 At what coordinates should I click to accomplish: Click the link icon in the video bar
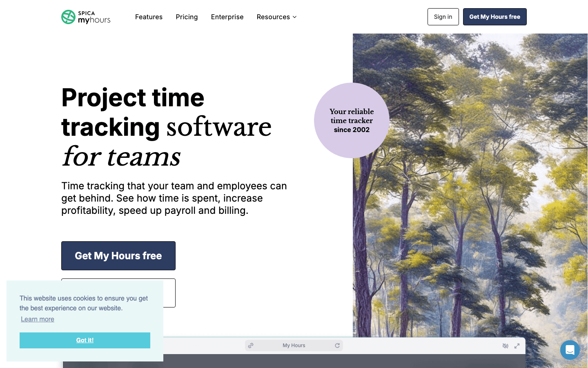click(251, 346)
